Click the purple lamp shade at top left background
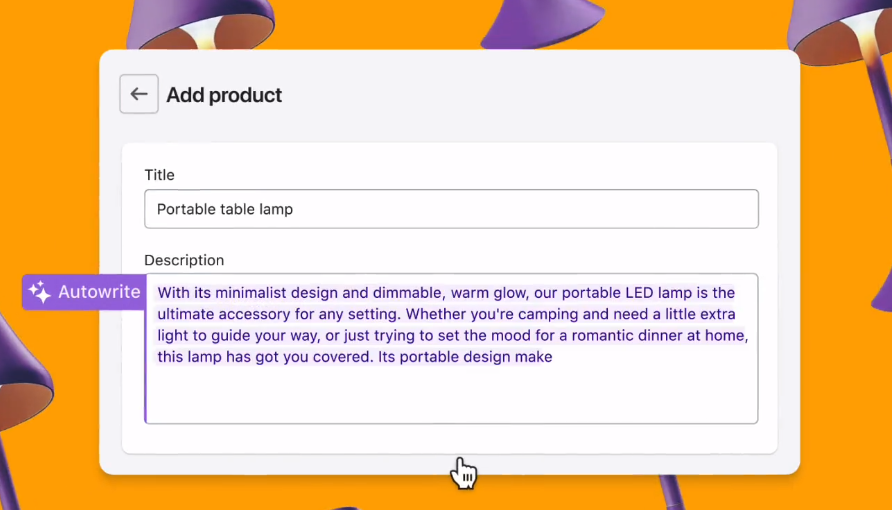Image resolution: width=892 pixels, height=510 pixels. (x=199, y=24)
